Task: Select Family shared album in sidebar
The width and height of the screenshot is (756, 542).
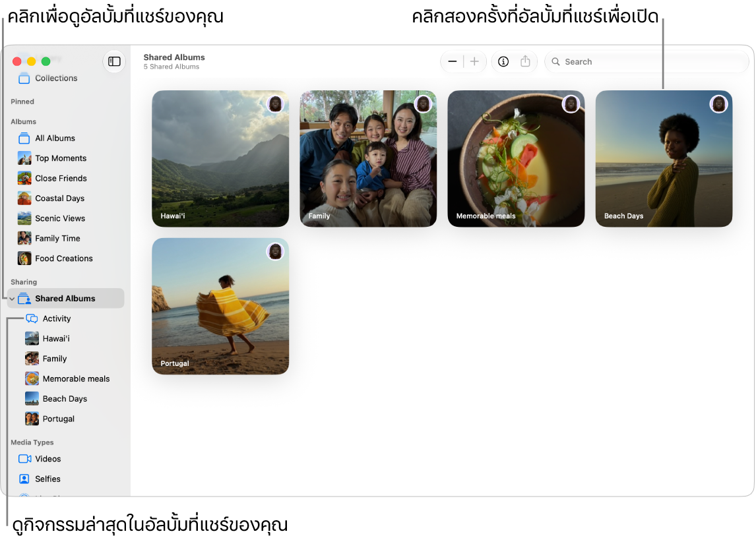Action: (65, 359)
